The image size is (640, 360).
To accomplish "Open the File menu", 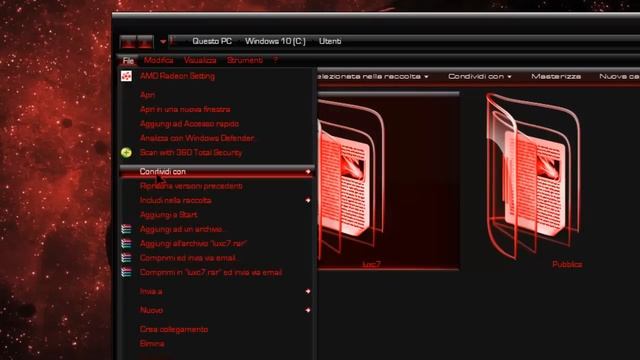I will [128, 61].
